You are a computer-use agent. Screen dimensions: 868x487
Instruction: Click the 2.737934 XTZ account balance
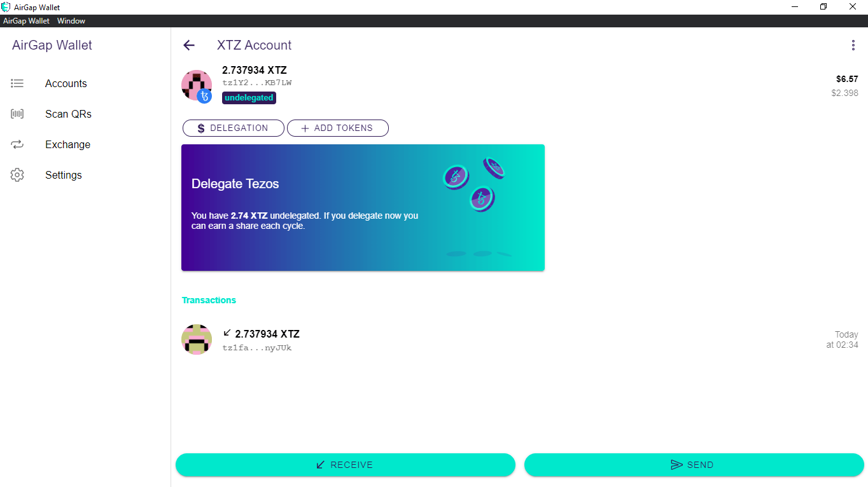pos(255,70)
